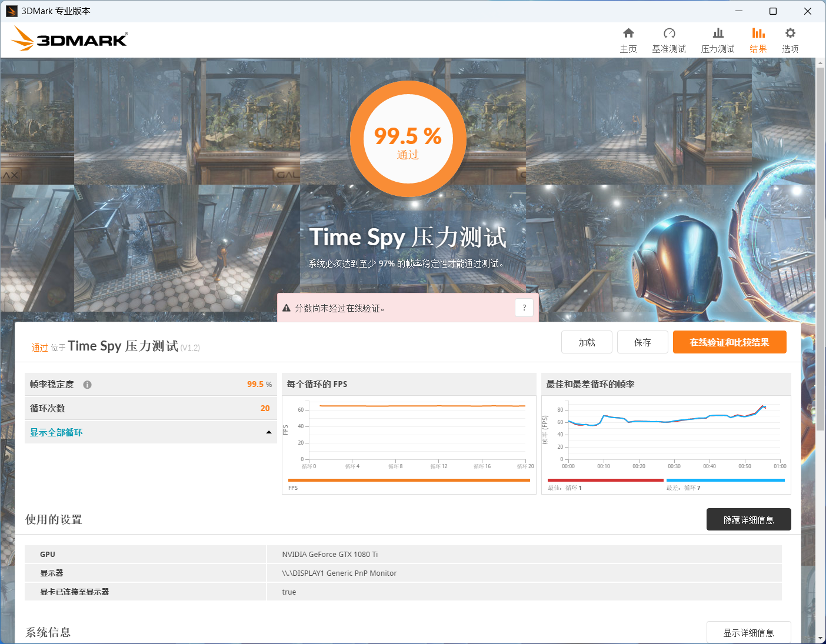Click the 循环次数 value 20
Viewport: 826px width, 644px height.
tap(265, 408)
